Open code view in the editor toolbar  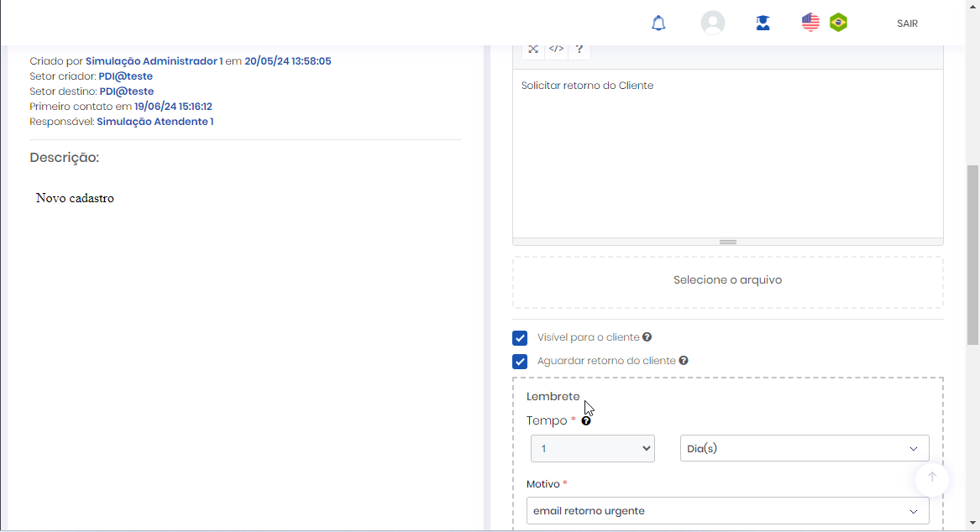coord(556,50)
